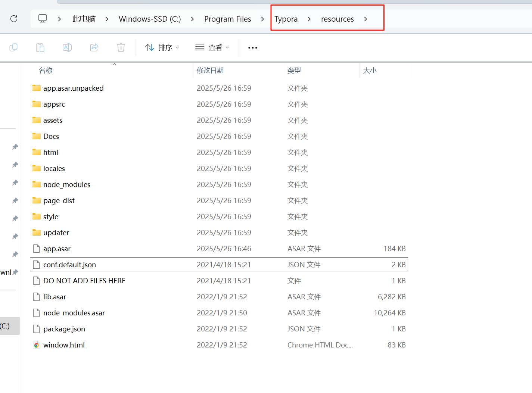Expand chevron after 此电脑 breadcrumb

click(x=107, y=19)
